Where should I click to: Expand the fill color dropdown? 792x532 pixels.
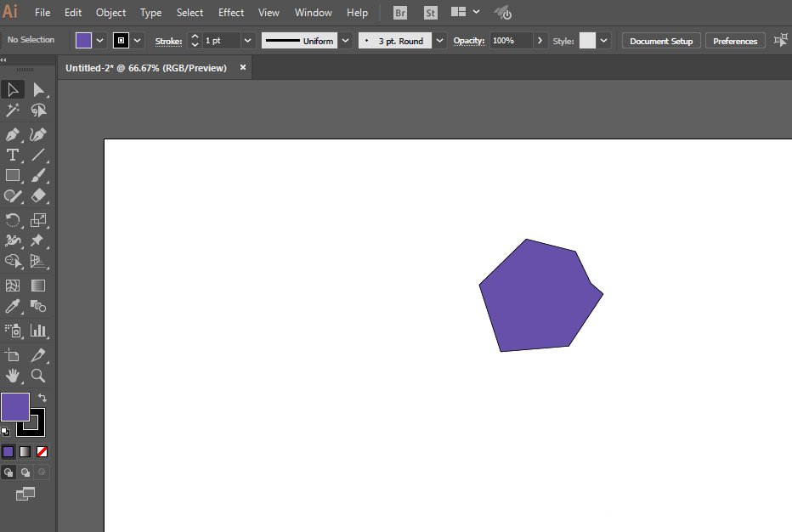100,41
